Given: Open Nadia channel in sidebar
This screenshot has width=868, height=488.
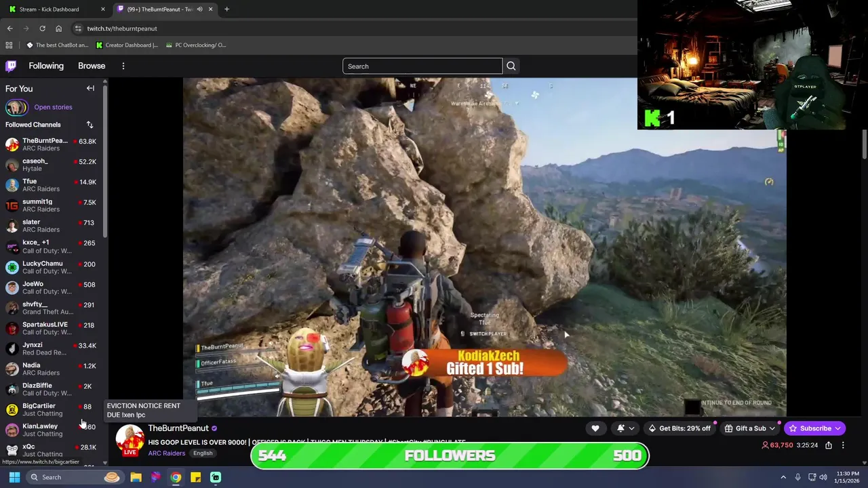Looking at the screenshot, I should 52,369.
